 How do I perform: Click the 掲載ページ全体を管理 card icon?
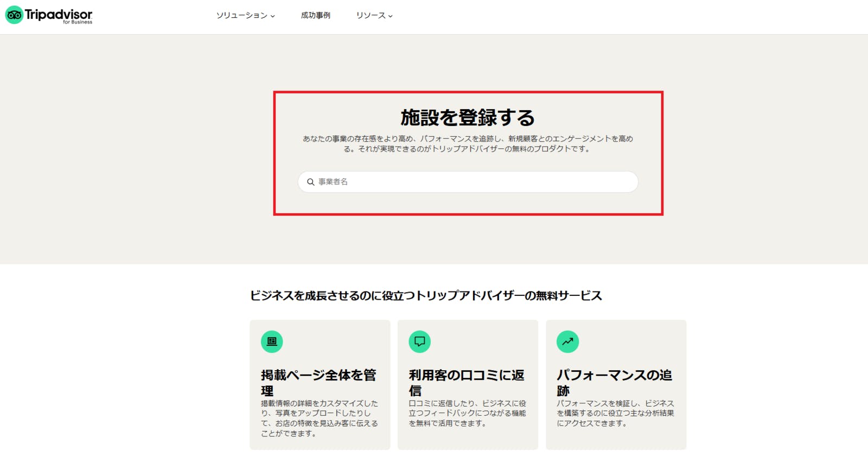click(272, 341)
